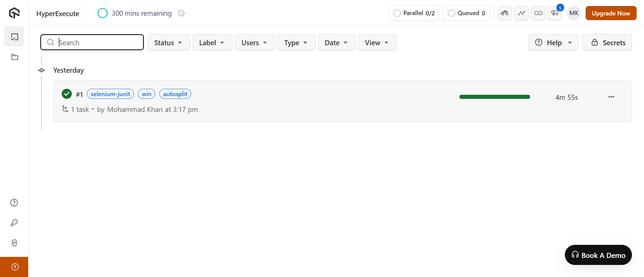The height and width of the screenshot is (277, 644).
Task: Click the green progress bar of job #1
Action: click(494, 97)
